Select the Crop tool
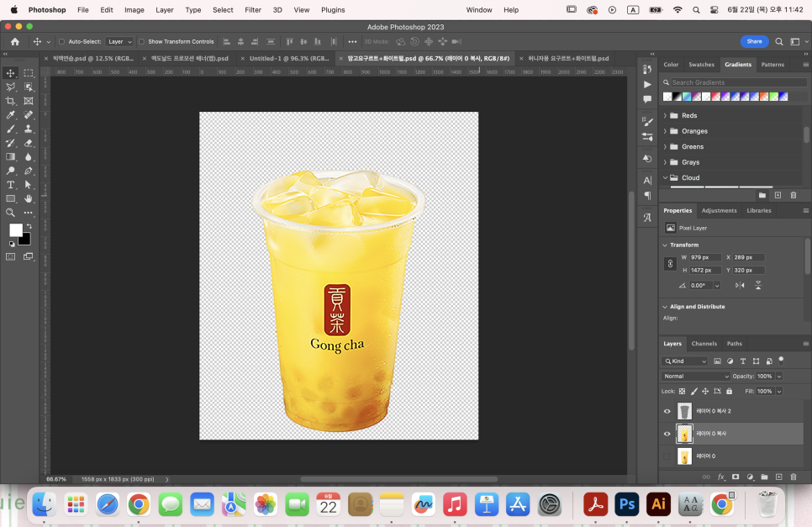 [x=10, y=101]
